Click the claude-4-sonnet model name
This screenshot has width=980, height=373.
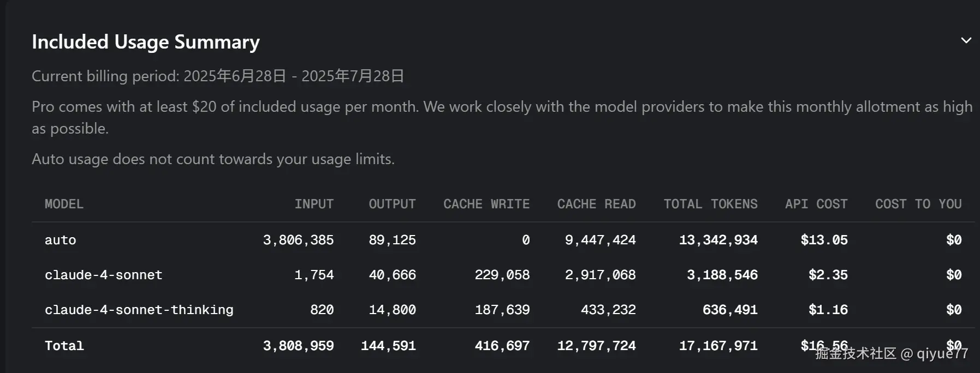click(104, 275)
